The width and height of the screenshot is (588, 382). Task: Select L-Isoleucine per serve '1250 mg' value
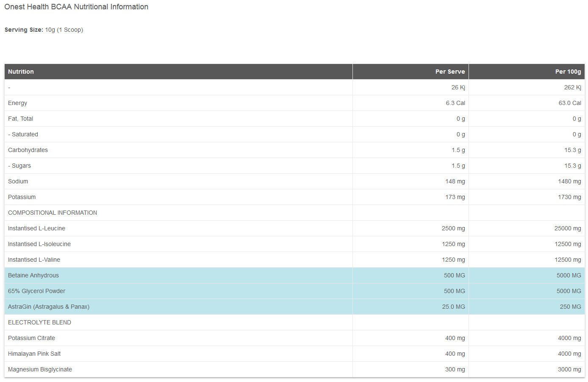click(453, 244)
